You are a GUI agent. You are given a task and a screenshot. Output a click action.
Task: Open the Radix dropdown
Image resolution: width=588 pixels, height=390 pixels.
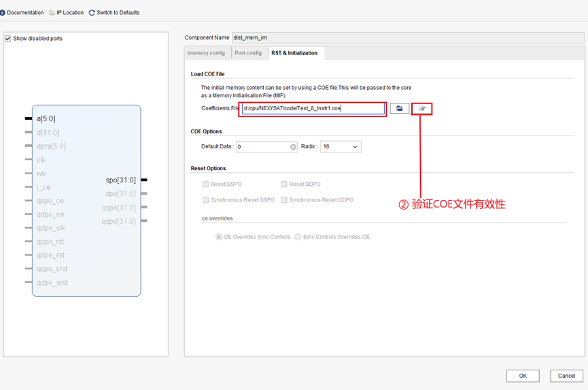341,147
